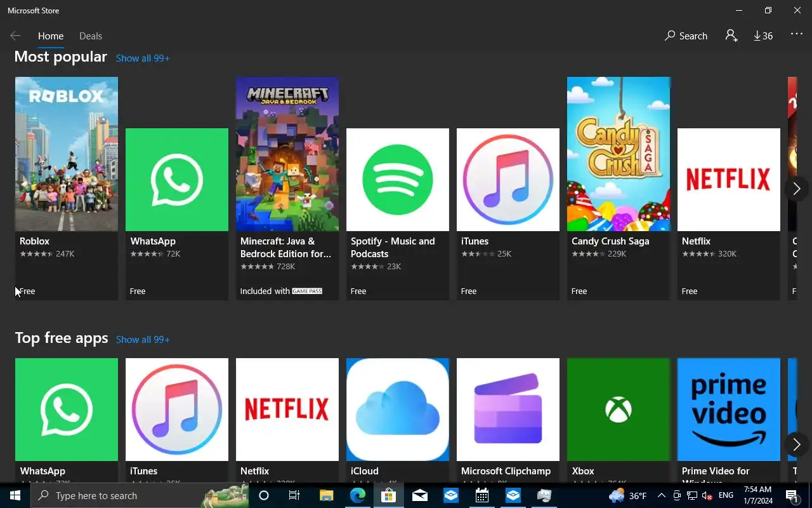Open the iCloud app icon
The height and width of the screenshot is (508, 812).
coord(398,410)
